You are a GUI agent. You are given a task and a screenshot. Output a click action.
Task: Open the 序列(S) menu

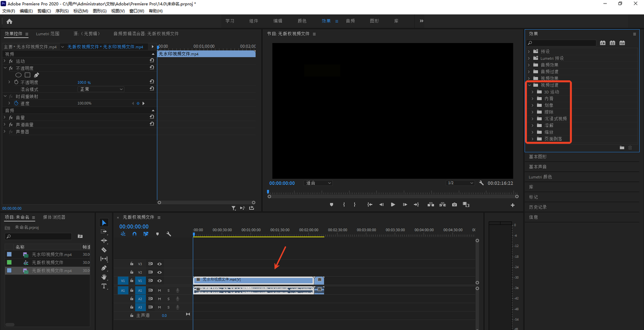[62, 11]
